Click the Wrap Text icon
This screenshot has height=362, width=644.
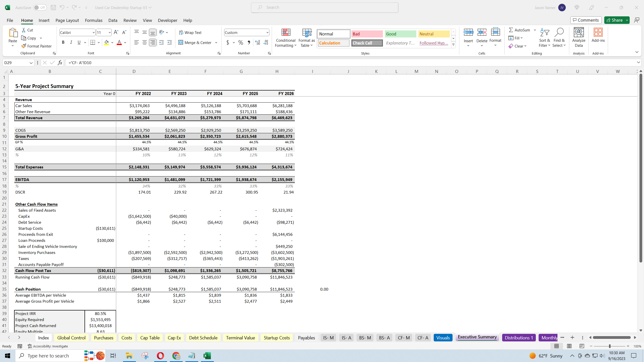point(181,32)
